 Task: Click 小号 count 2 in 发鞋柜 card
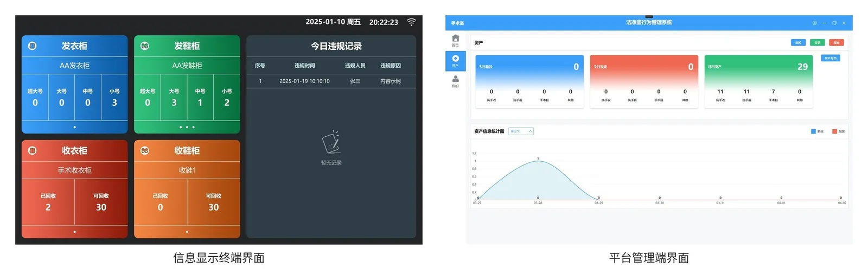(x=227, y=103)
